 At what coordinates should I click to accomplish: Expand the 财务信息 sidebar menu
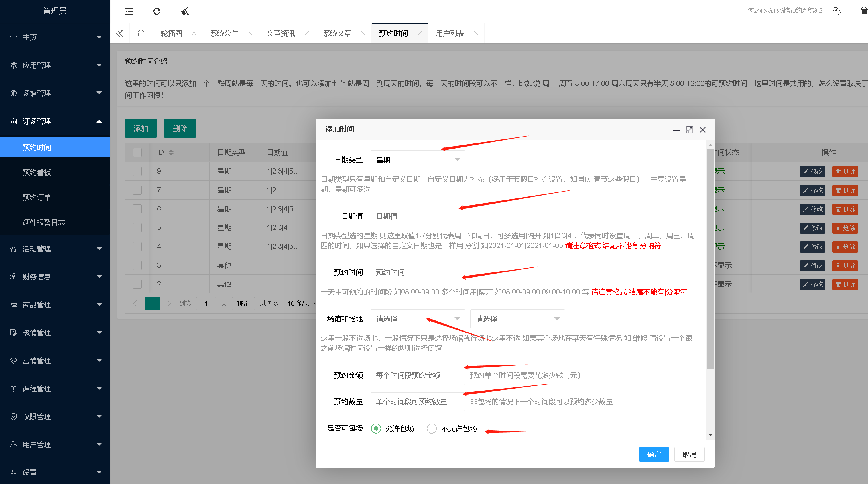click(55, 277)
